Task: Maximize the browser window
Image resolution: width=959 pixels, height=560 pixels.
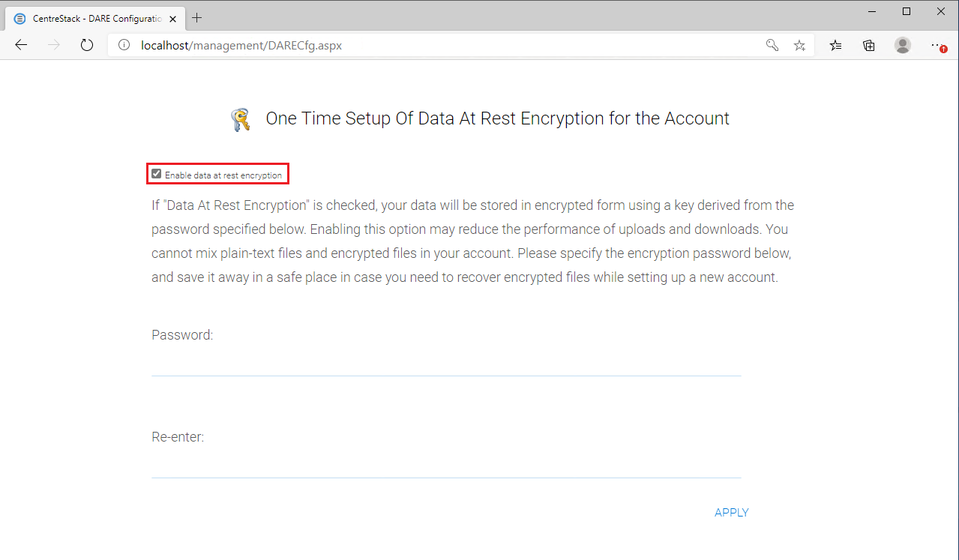Action: click(x=907, y=11)
